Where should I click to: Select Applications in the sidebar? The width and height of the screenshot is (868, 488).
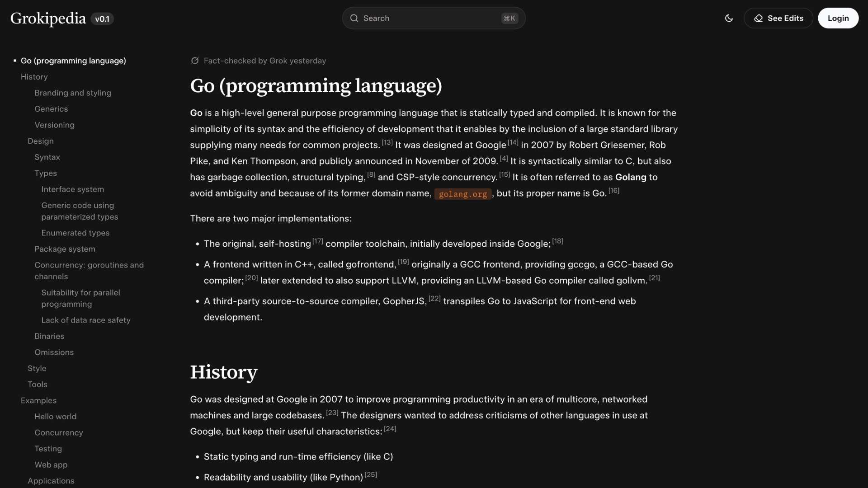51,481
